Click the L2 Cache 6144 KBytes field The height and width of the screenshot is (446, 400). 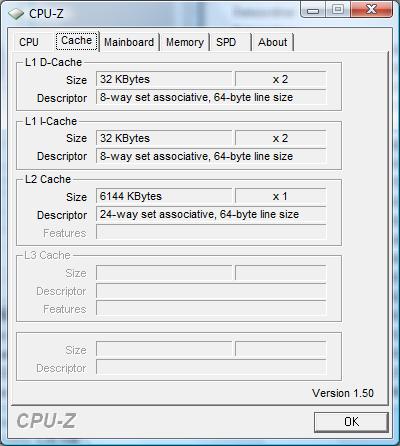point(164,196)
